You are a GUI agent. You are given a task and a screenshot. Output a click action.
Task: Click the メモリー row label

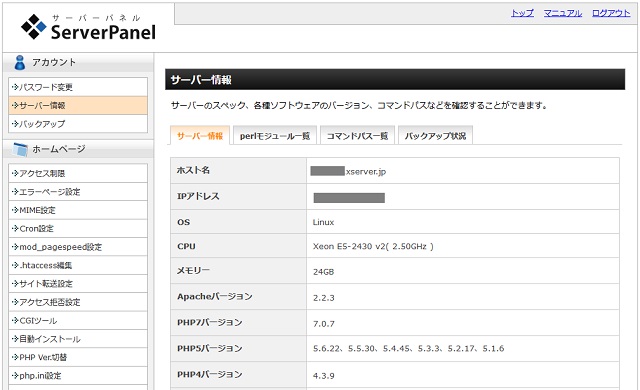click(x=193, y=270)
